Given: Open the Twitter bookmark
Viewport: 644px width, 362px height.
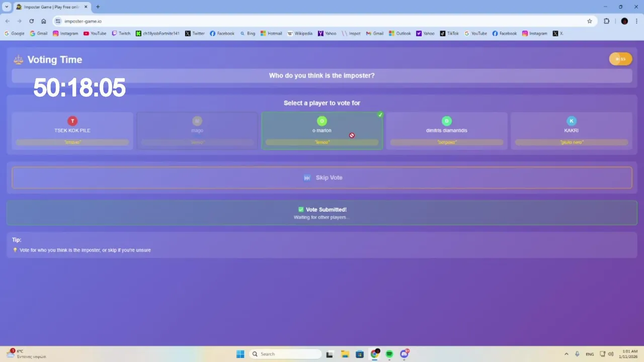Looking at the screenshot, I should (195, 34).
